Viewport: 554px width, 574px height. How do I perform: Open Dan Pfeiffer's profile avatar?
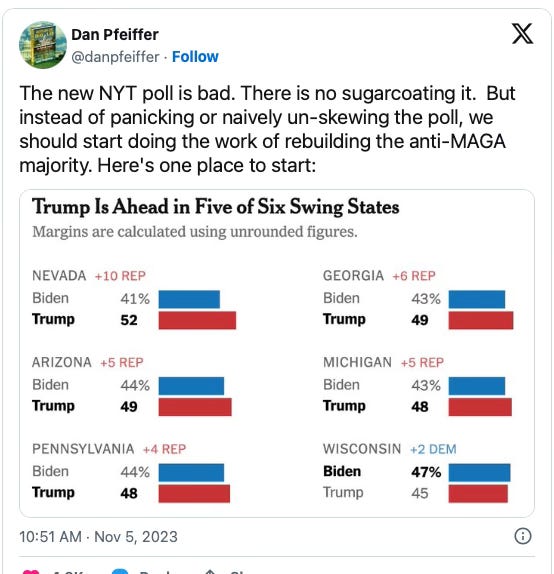tap(43, 45)
